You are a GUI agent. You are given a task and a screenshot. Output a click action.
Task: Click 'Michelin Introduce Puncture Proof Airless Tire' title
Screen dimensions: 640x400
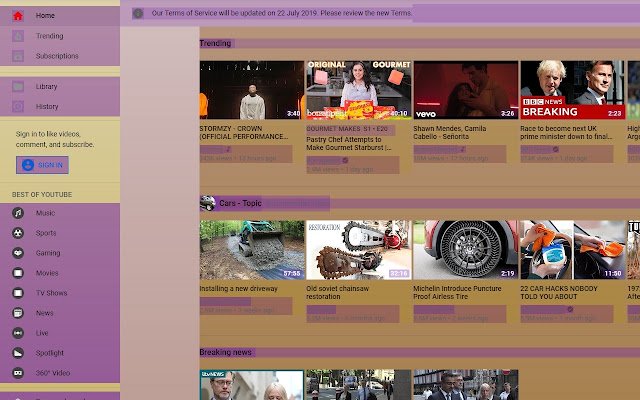point(457,293)
